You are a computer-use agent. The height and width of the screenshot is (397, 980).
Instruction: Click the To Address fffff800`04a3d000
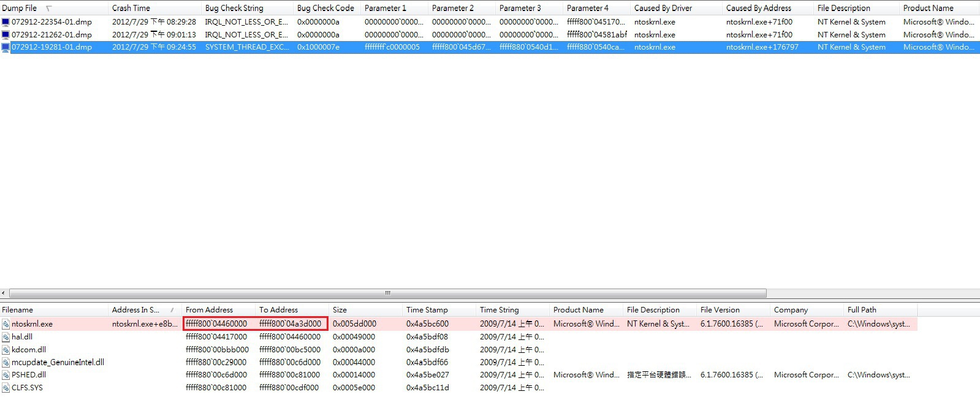pyautogui.click(x=290, y=323)
